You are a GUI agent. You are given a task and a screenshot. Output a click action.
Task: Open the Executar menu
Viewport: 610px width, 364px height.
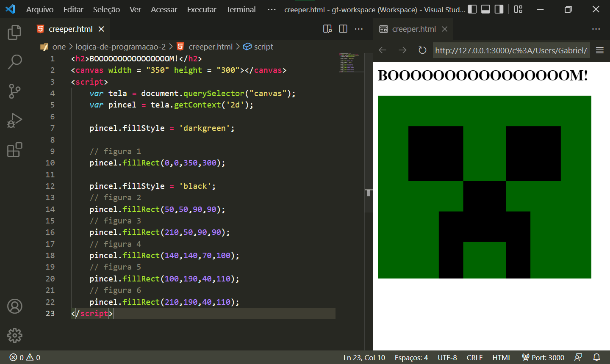[x=202, y=9]
